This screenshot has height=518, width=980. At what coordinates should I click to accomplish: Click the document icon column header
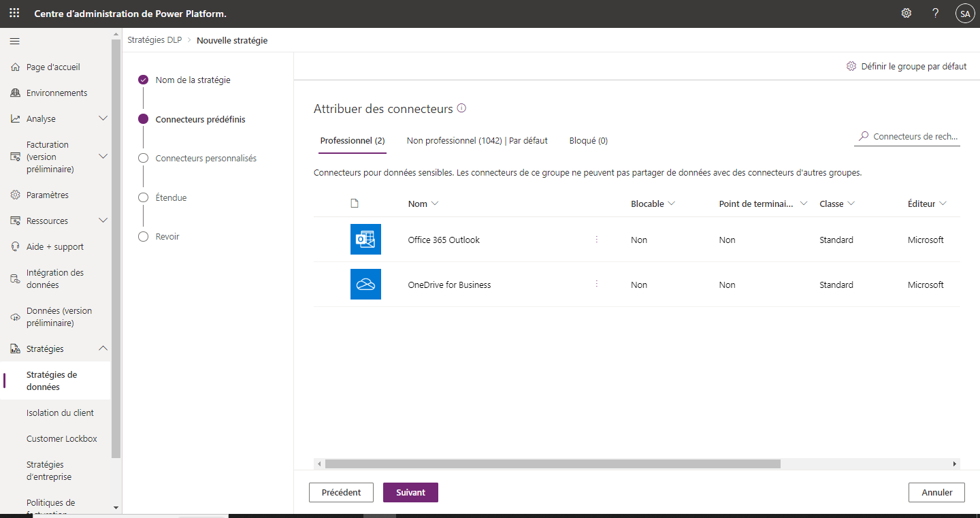point(354,204)
